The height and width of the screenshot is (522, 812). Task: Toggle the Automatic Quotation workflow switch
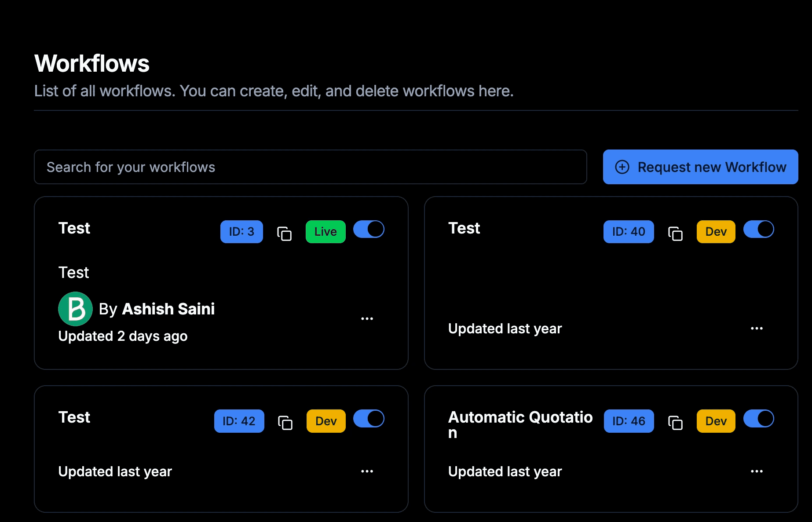click(758, 419)
